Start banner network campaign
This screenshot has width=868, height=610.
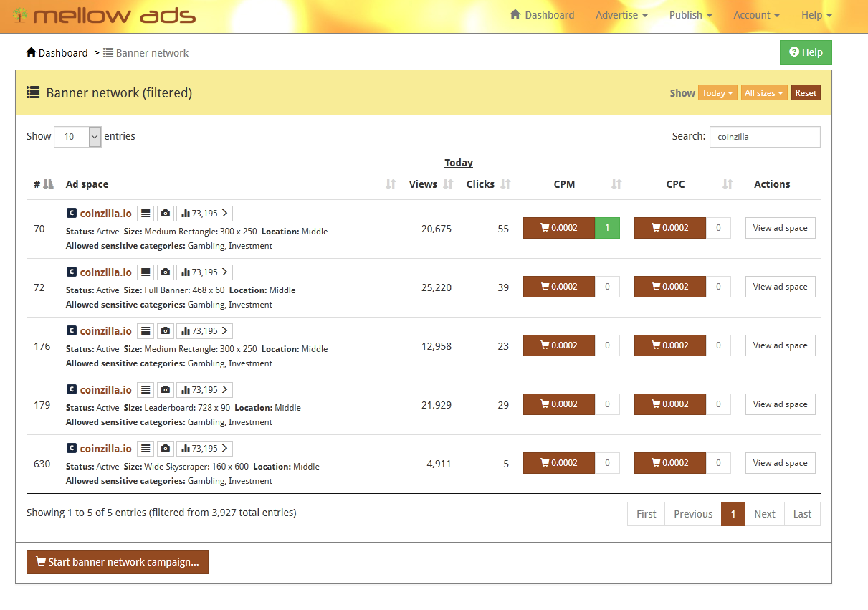118,562
